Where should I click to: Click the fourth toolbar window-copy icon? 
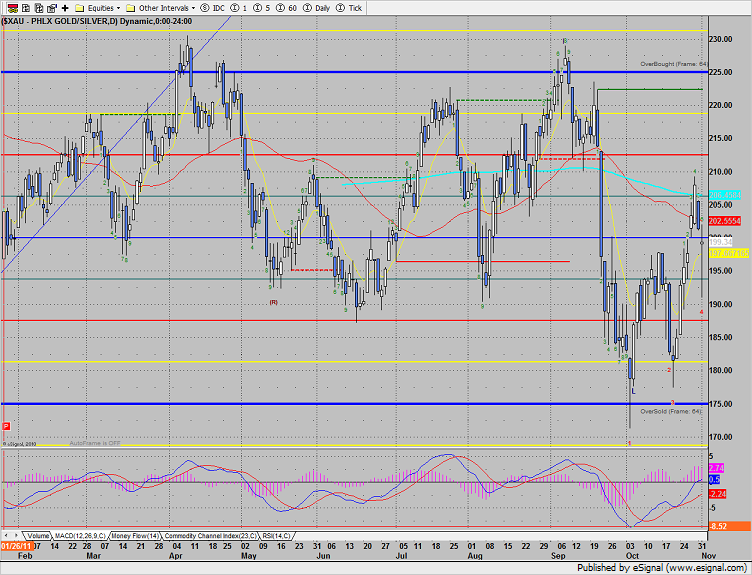click(x=52, y=8)
